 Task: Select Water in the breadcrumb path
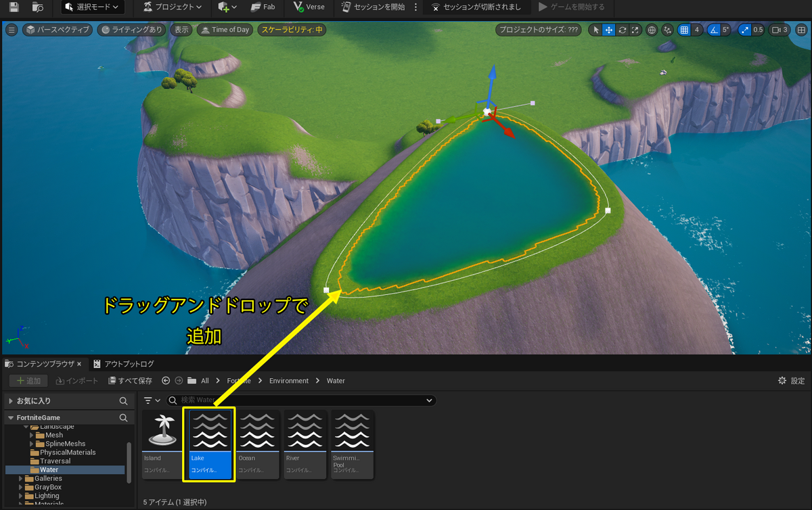(x=336, y=381)
